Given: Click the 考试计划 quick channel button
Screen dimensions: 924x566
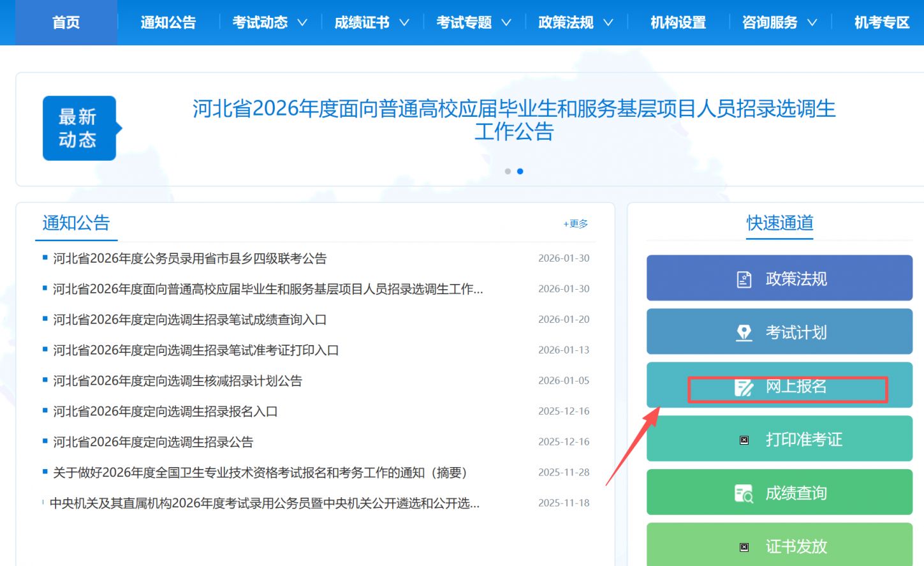Looking at the screenshot, I should pos(779,332).
